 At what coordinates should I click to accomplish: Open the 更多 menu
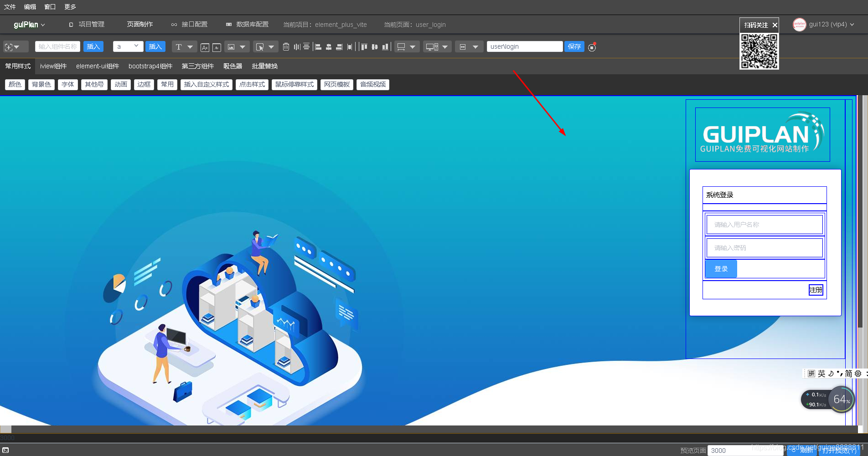click(70, 7)
